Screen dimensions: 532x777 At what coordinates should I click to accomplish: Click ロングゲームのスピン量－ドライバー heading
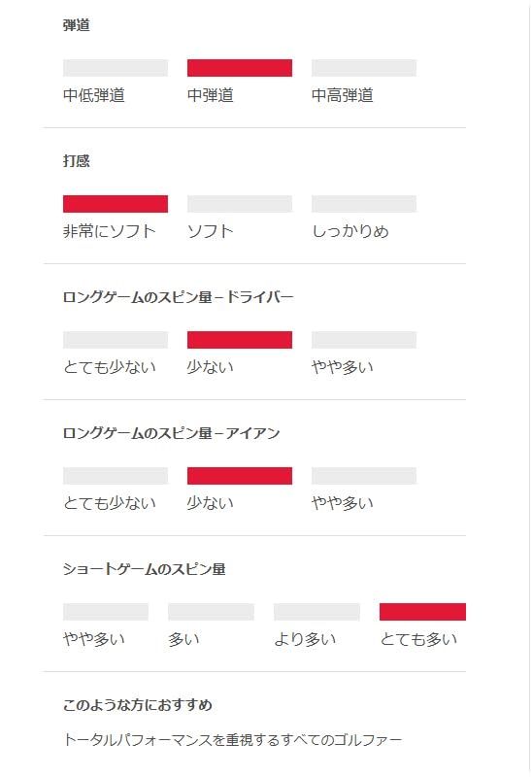pos(179,297)
